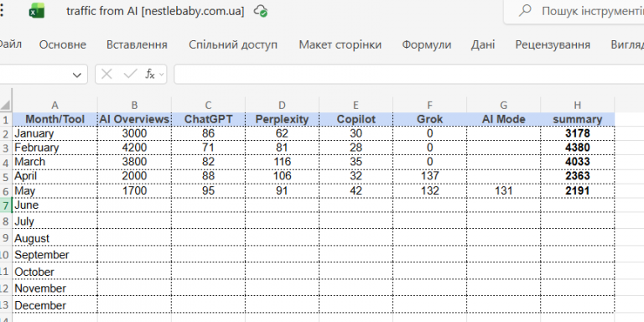Expand the fx function dropdown arrow

point(161,75)
